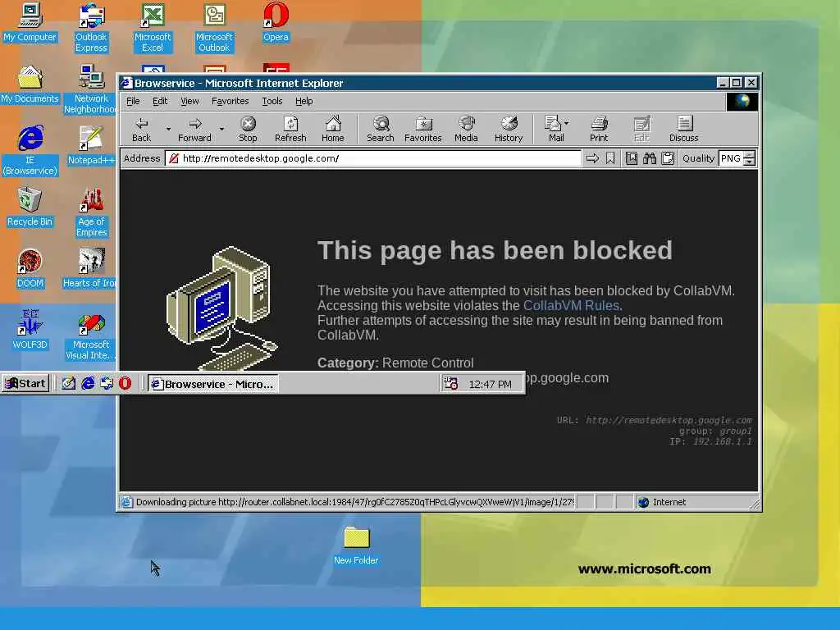This screenshot has height=630, width=840.
Task: Select the Notepad++ desktop icon
Action: click(91, 146)
